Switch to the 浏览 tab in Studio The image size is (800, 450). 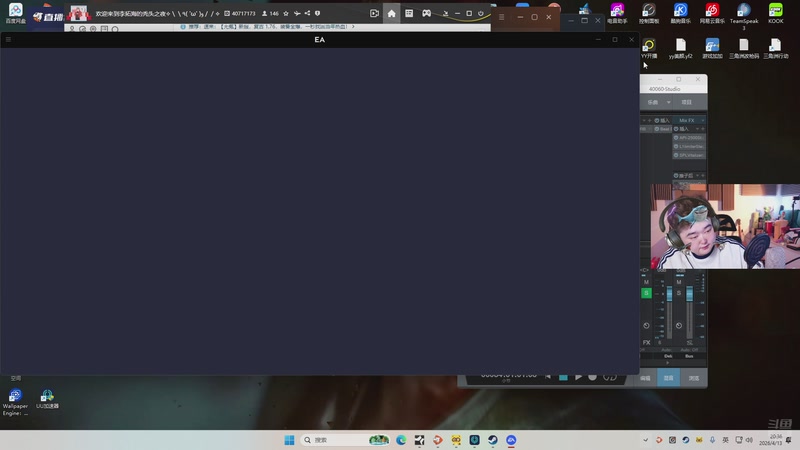pyautogui.click(x=694, y=378)
